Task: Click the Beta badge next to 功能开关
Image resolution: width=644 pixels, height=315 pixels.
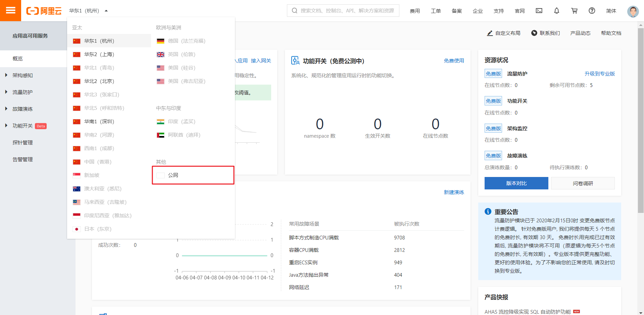Action: point(41,126)
